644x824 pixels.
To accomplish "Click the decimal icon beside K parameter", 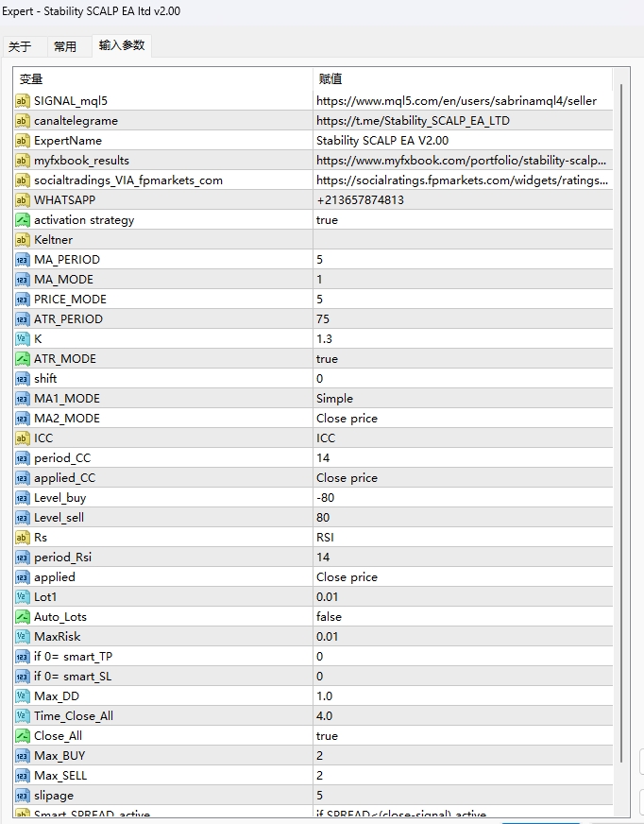I will 23,339.
